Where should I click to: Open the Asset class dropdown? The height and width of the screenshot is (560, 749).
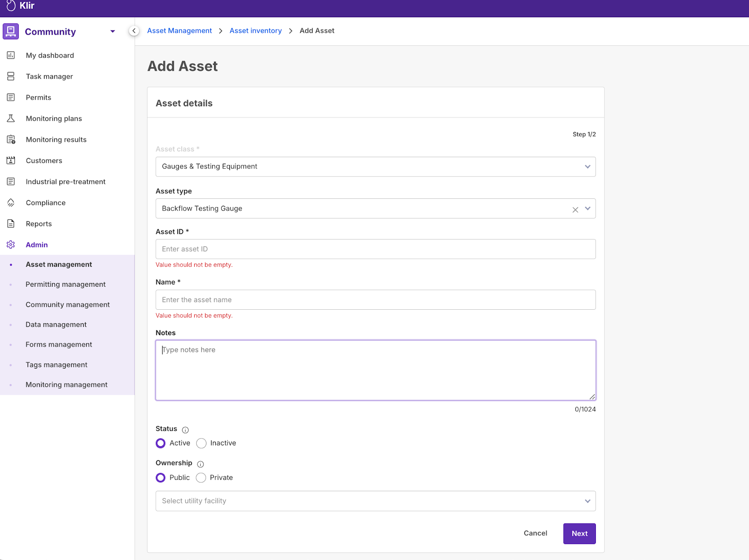click(375, 167)
